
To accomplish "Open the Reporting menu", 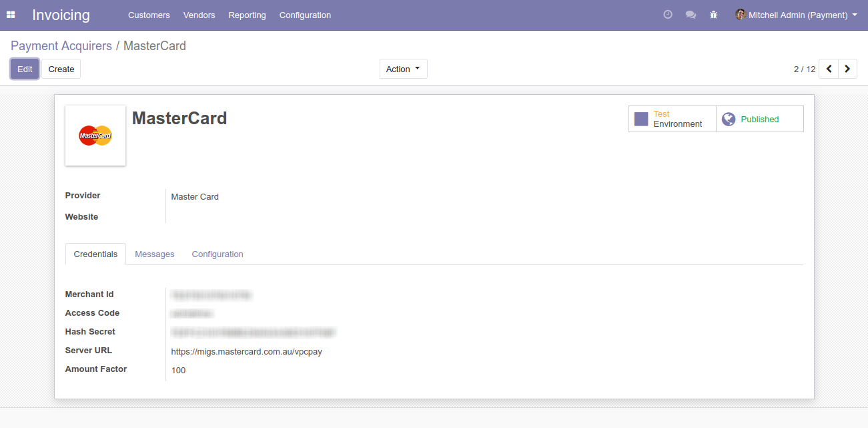I will [x=247, y=15].
